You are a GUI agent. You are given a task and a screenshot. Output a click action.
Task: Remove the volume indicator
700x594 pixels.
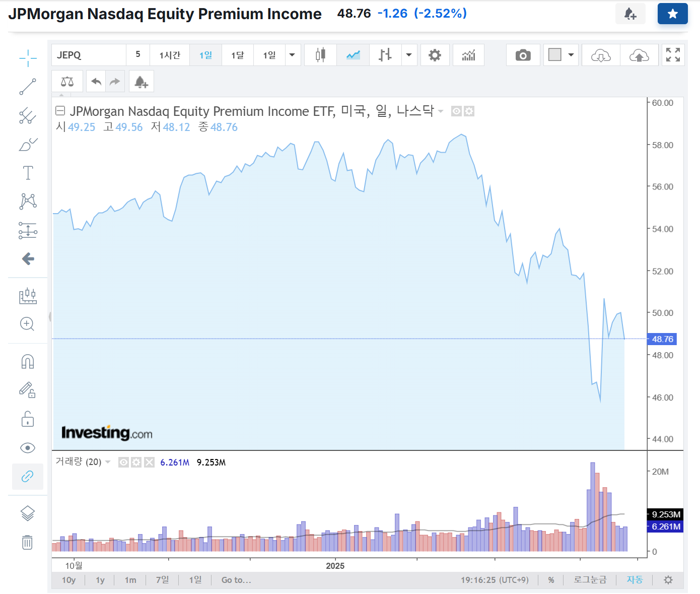[149, 462]
